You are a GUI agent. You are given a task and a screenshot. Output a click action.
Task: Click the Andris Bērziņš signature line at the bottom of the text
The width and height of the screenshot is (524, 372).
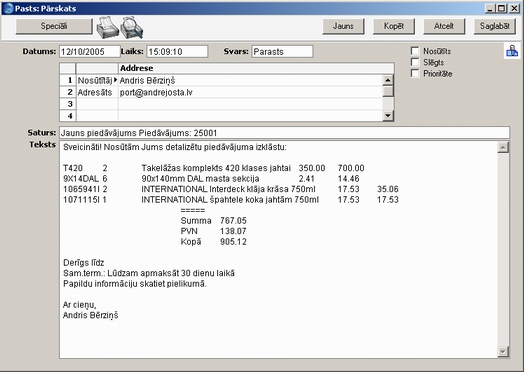coord(91,315)
